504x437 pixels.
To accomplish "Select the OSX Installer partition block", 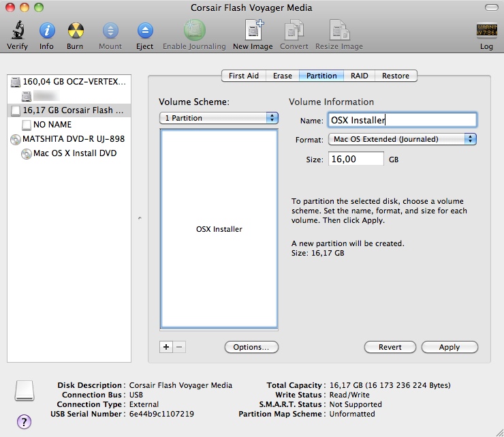I will coord(219,229).
